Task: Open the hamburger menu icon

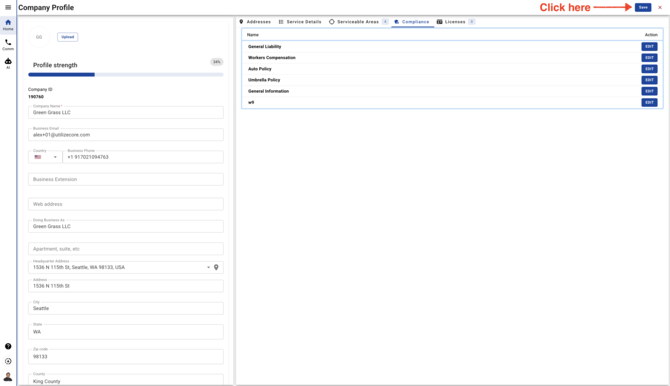Action: click(8, 7)
